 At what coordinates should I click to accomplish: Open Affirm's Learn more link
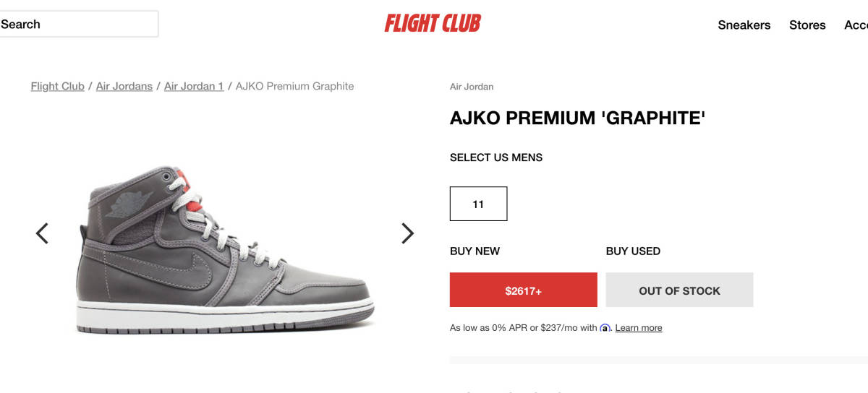[639, 328]
